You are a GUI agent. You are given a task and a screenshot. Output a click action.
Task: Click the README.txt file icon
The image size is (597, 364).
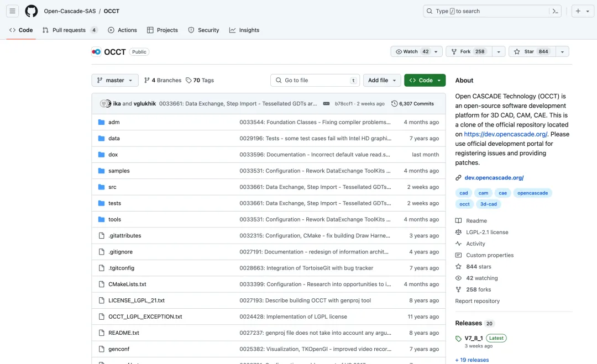click(101, 333)
